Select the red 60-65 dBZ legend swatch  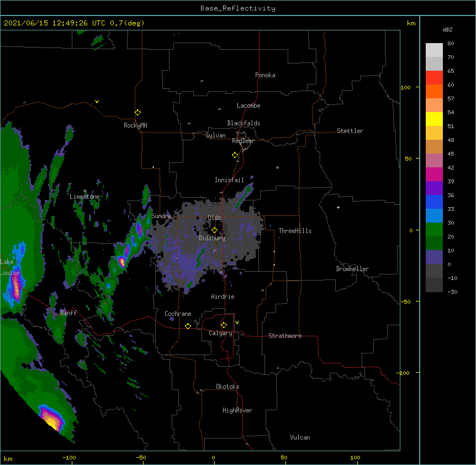tap(434, 77)
